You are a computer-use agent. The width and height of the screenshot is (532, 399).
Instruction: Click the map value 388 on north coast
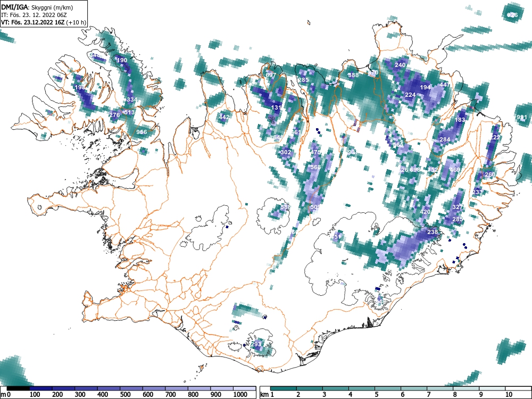pyautogui.click(x=353, y=75)
